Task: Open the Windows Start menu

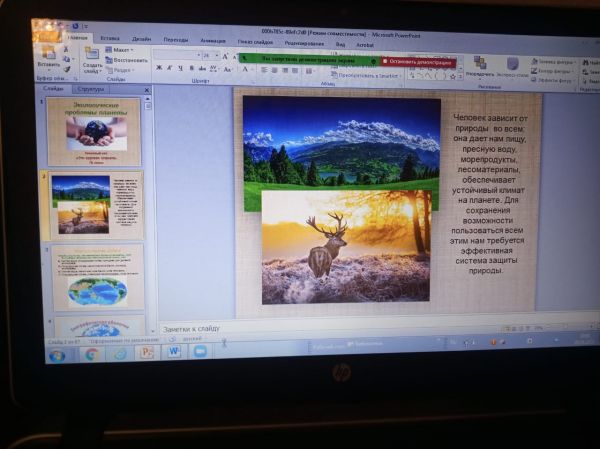Action: (57, 354)
